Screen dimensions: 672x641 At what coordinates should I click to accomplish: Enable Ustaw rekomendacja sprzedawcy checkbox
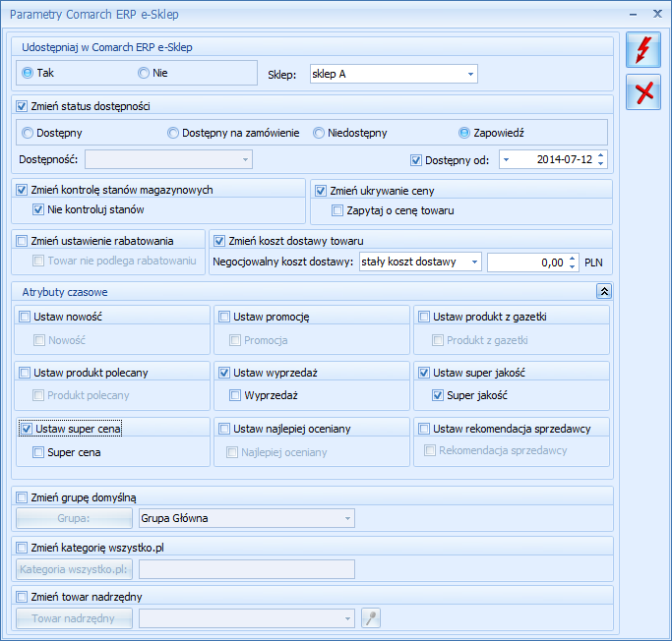click(x=424, y=429)
